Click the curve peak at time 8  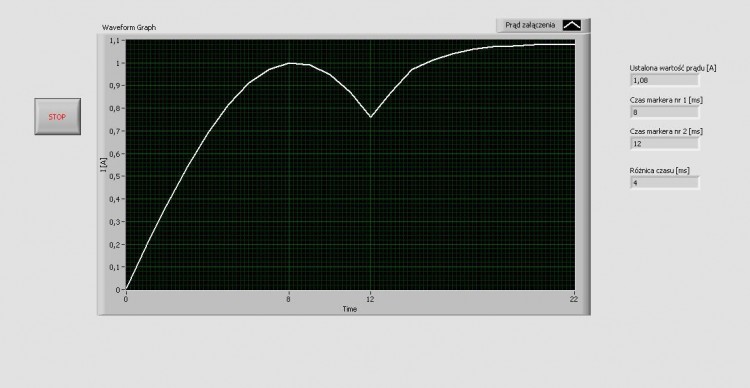289,63
